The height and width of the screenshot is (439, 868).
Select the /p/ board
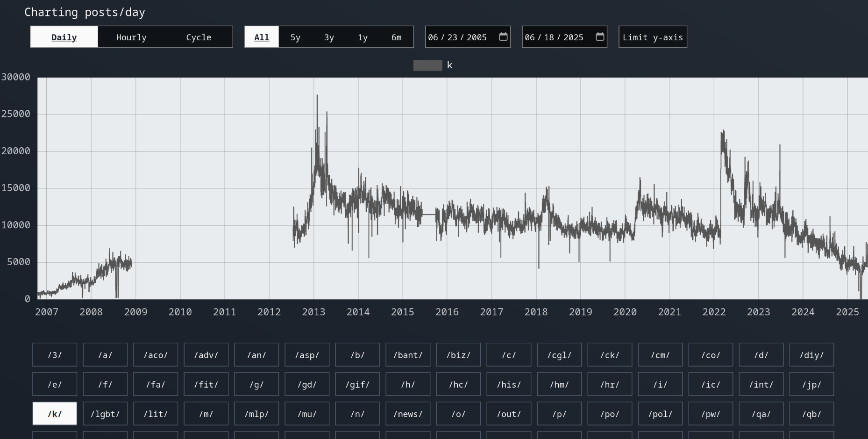pos(559,414)
